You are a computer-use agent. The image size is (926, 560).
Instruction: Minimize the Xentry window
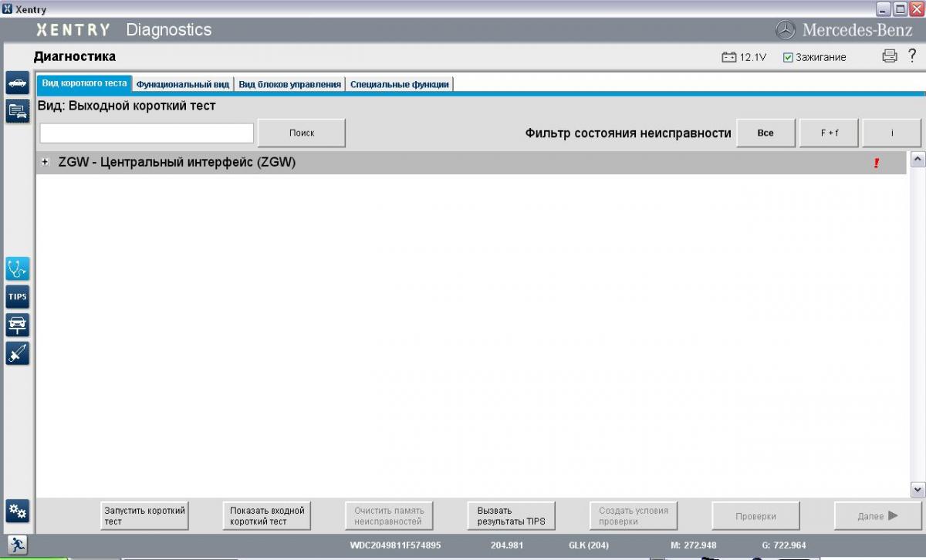[x=884, y=8]
